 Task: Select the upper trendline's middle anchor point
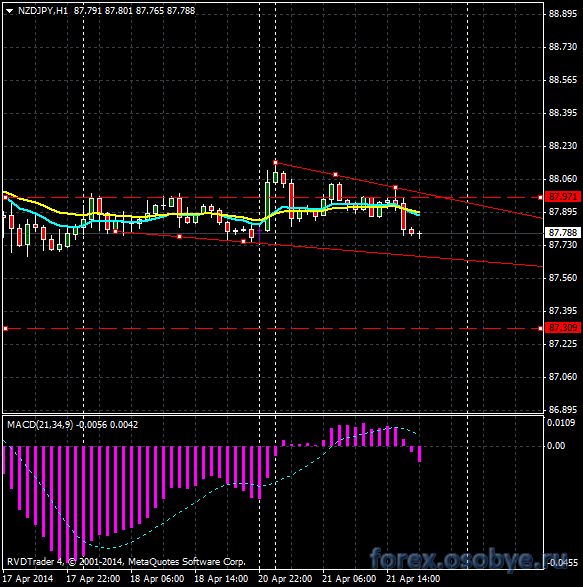(x=335, y=175)
